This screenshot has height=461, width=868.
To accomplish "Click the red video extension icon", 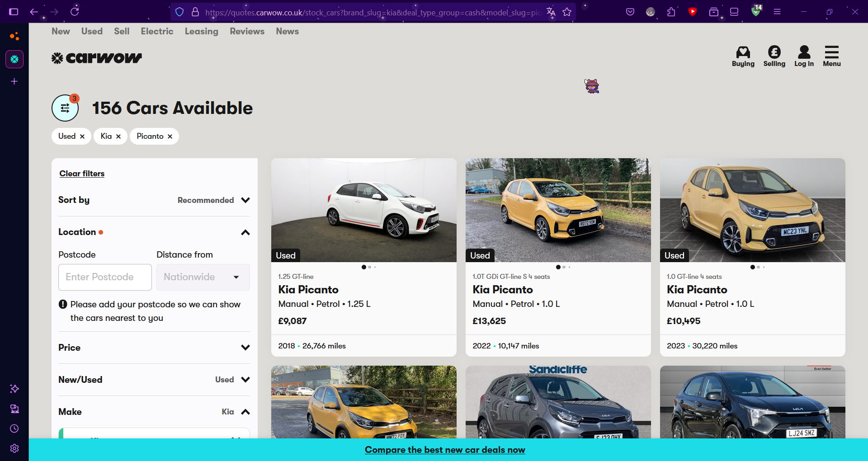I will (x=692, y=12).
